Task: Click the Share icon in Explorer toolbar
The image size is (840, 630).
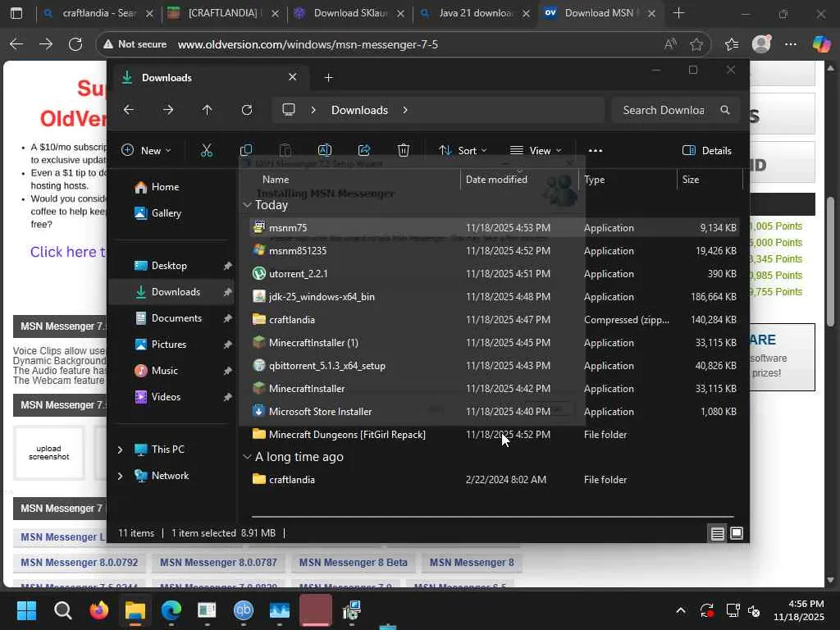Action: [x=364, y=151]
